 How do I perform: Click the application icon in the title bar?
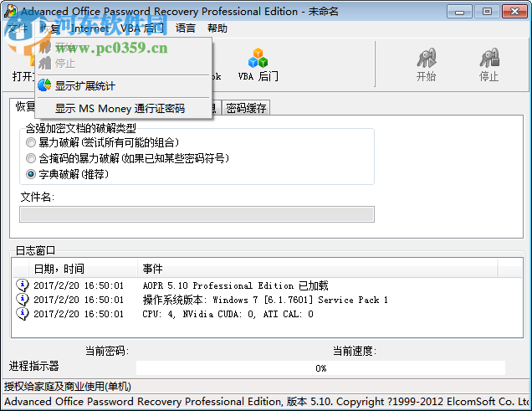[11, 11]
